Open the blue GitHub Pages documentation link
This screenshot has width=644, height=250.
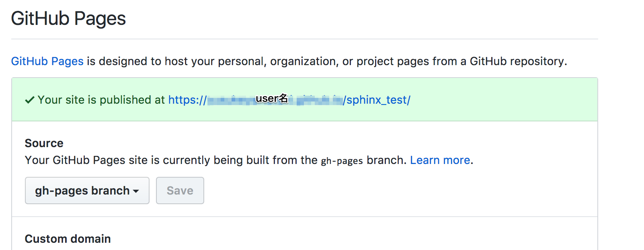[47, 61]
